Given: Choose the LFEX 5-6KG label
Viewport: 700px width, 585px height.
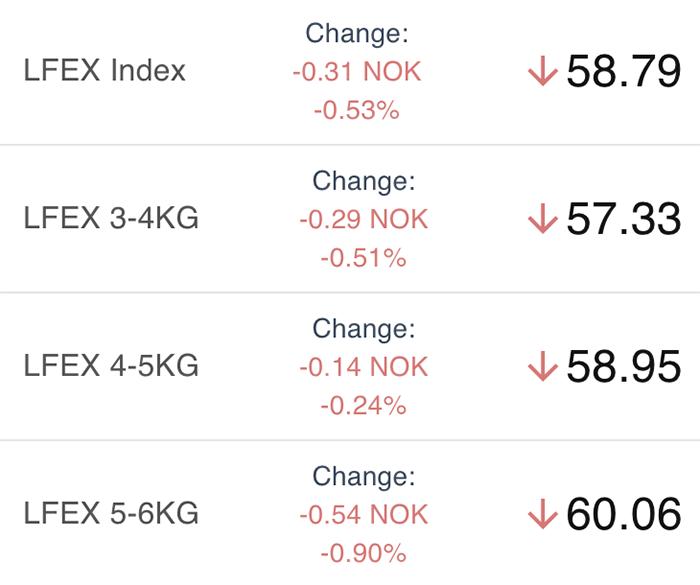Looking at the screenshot, I should tap(111, 515).
